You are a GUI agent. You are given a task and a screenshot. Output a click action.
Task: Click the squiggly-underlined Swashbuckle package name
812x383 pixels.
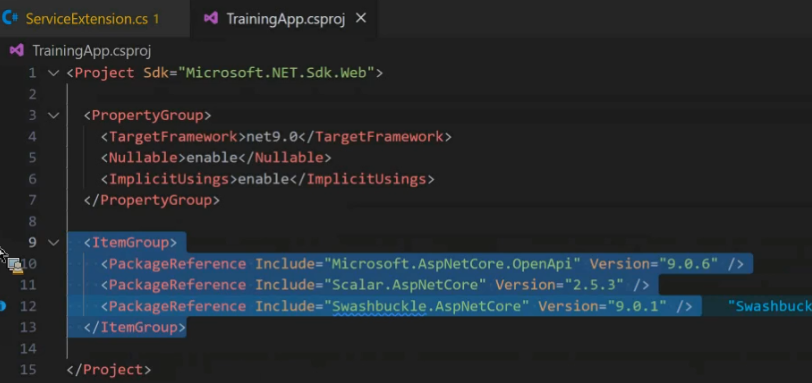tap(379, 306)
